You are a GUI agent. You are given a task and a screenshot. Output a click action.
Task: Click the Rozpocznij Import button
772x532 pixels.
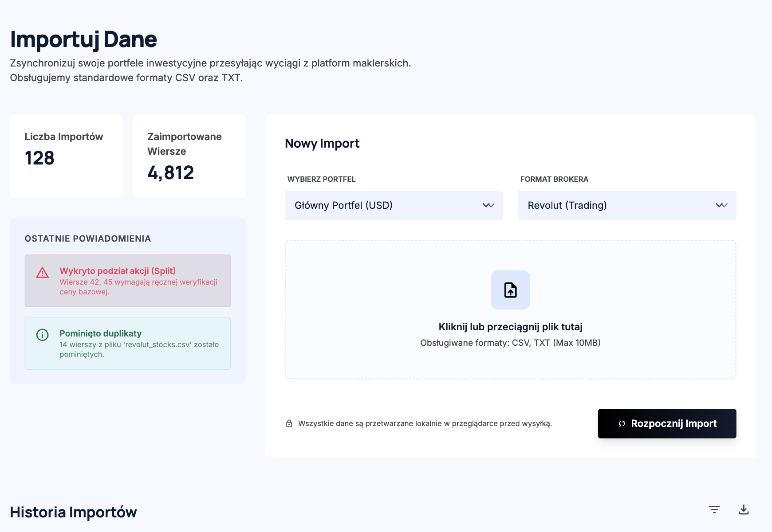coord(667,423)
